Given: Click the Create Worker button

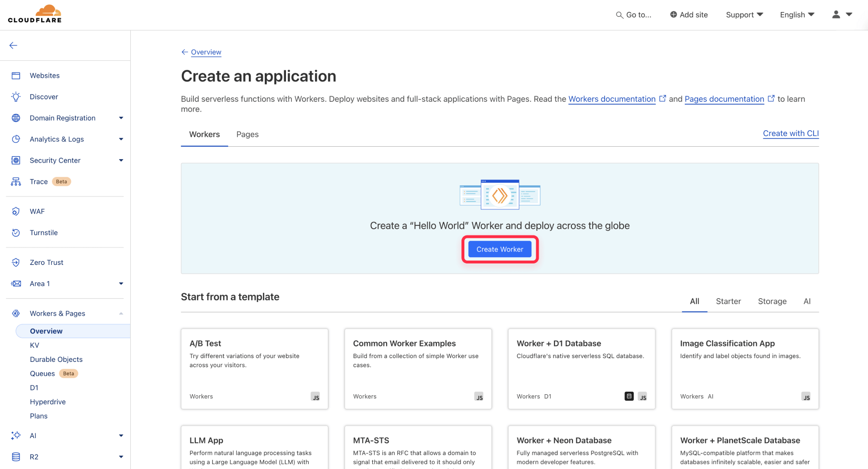Looking at the screenshot, I should tap(500, 249).
